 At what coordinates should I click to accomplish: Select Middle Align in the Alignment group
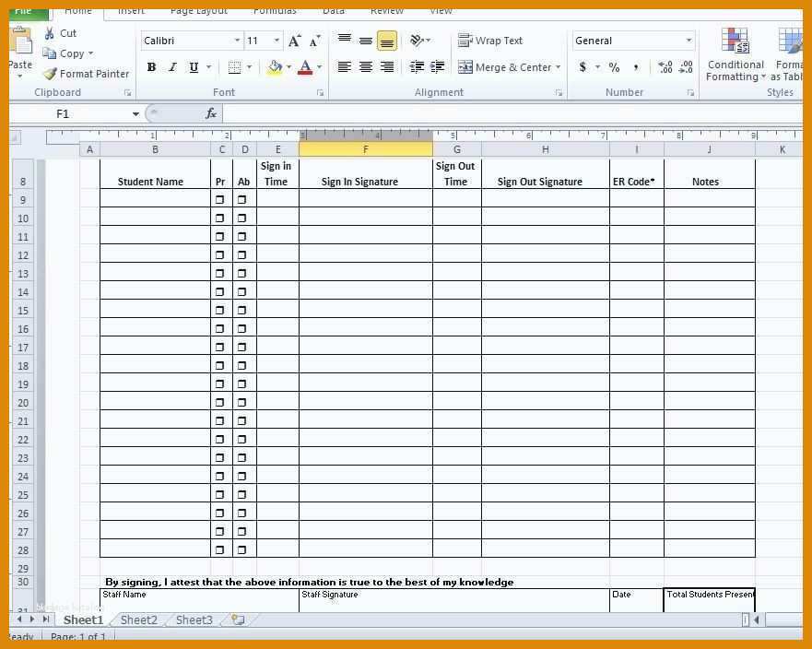click(x=366, y=41)
